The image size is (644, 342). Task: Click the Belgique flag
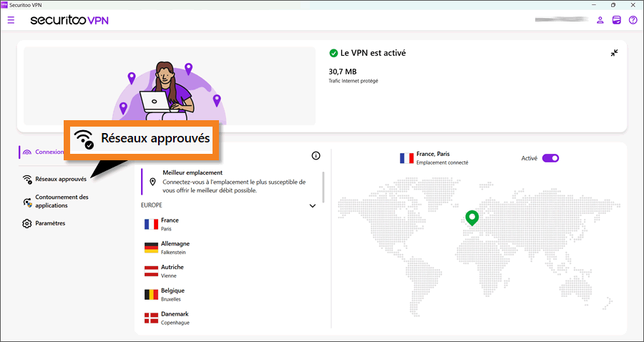pos(151,294)
